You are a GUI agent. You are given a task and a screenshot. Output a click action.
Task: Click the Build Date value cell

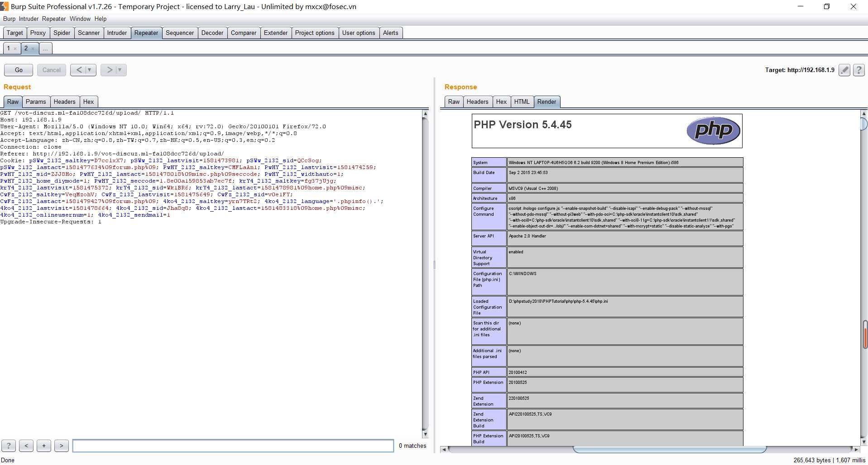coord(625,175)
